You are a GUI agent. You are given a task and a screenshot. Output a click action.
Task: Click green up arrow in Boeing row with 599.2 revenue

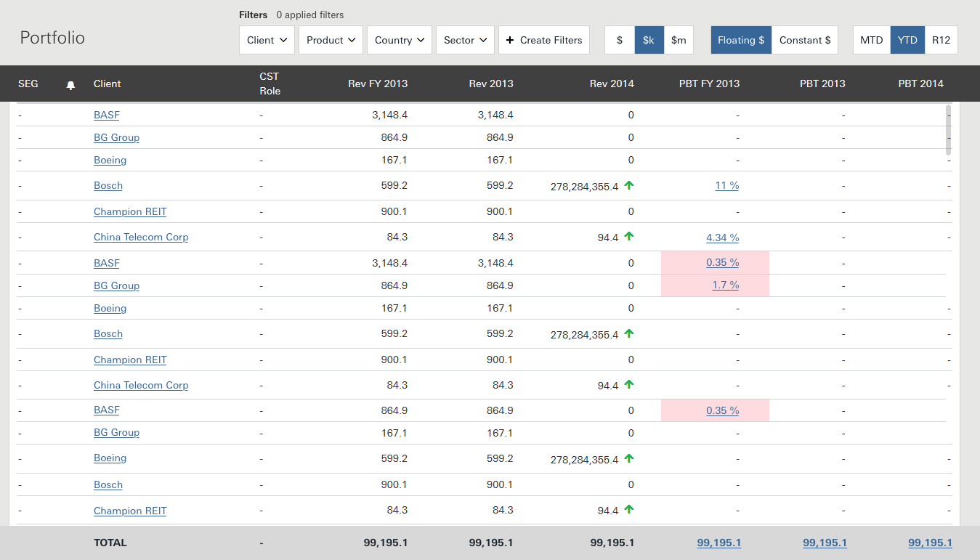pyautogui.click(x=629, y=458)
